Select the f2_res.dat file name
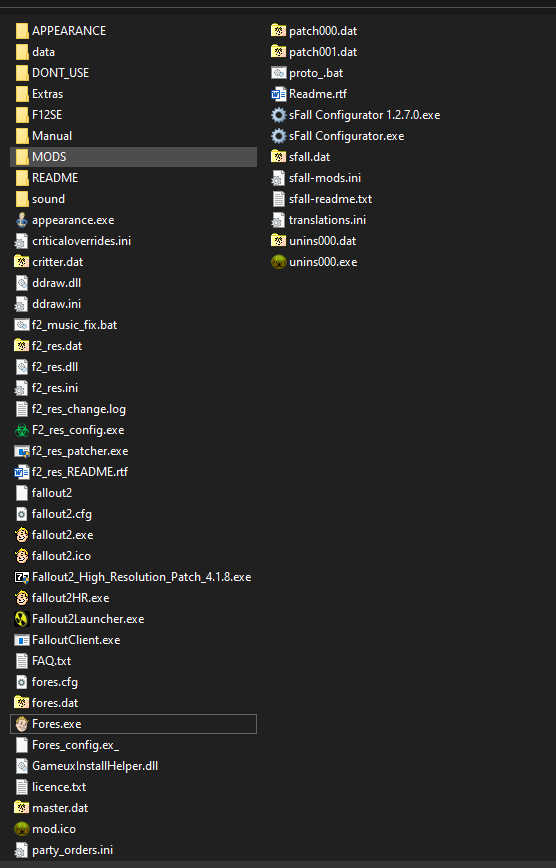Viewport: 556px width, 868px height. tap(57, 346)
